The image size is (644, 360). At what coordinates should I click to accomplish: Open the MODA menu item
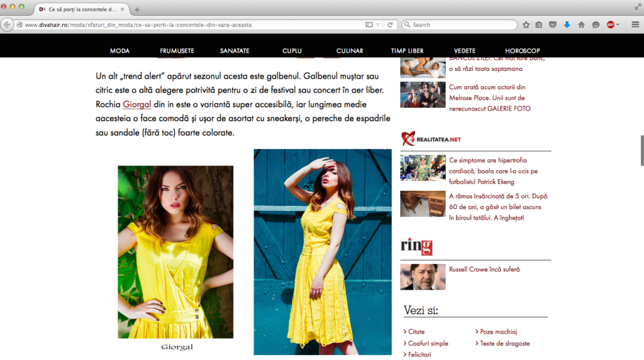(x=119, y=51)
